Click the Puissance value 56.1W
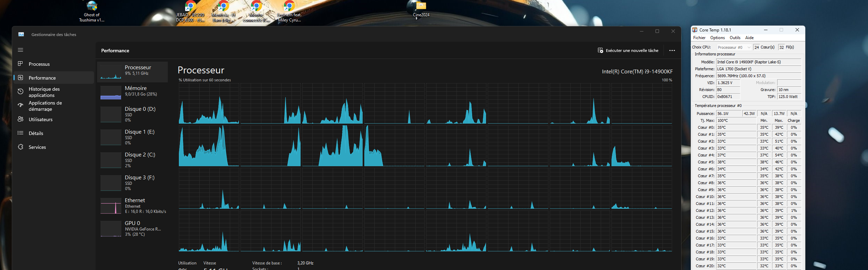The image size is (868, 270). [729, 114]
